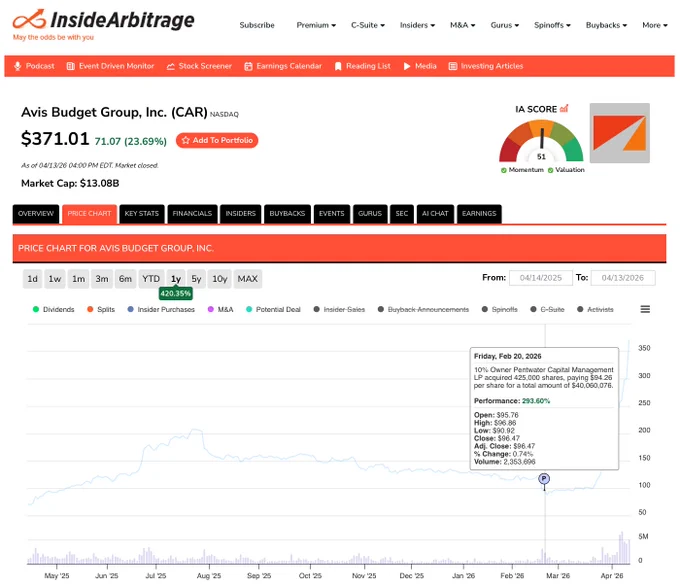This screenshot has height=587, width=680.
Task: Expand the C-Suite navigation dropdown
Action: point(368,25)
